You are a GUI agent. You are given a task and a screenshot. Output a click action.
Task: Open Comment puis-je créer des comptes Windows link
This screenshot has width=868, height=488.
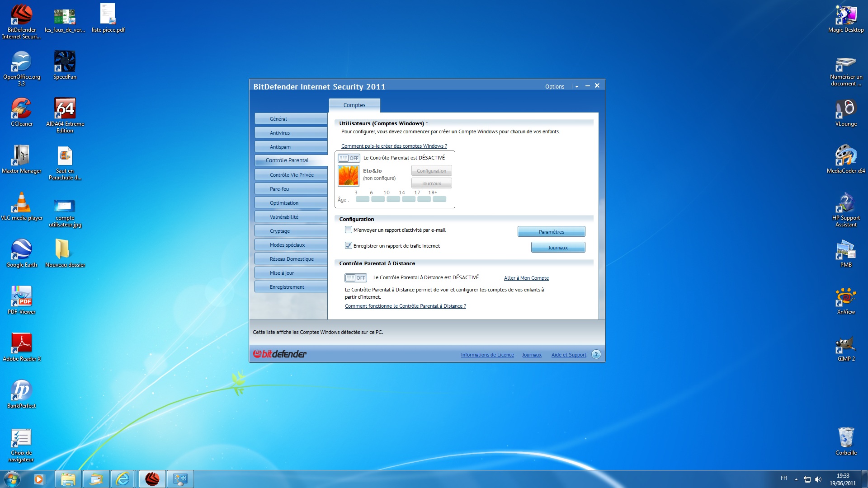click(394, 146)
